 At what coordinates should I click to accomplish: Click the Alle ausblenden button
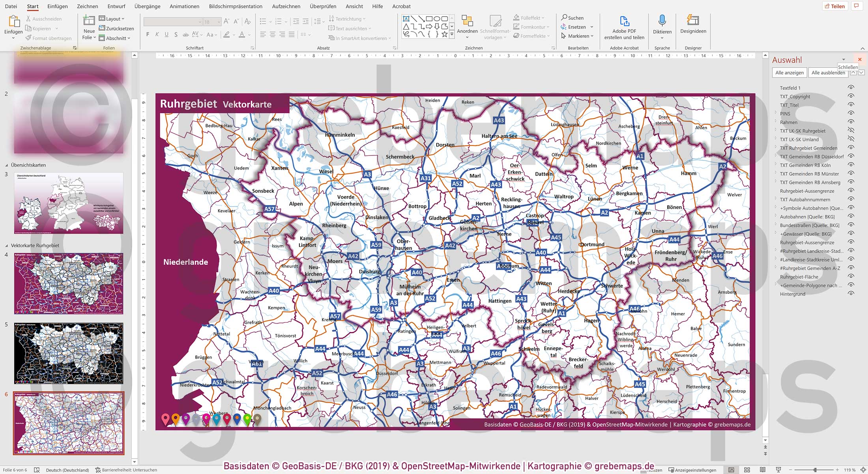click(x=828, y=73)
